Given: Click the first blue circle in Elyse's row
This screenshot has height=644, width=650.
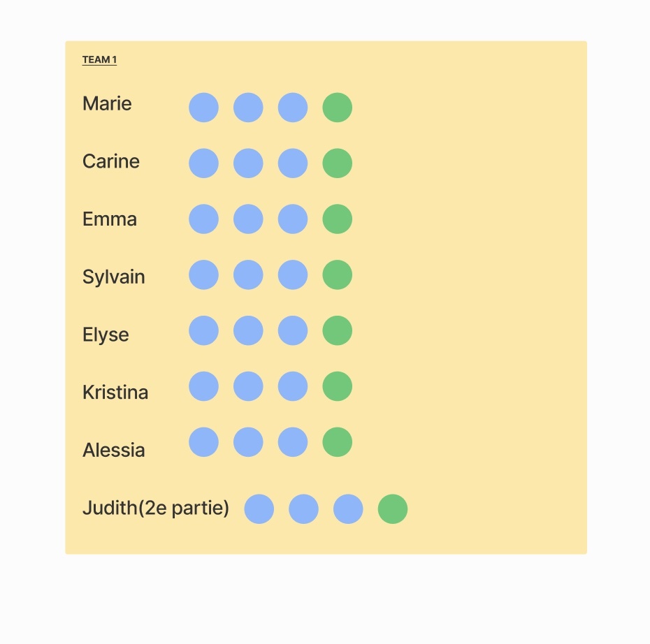Looking at the screenshot, I should pyautogui.click(x=203, y=330).
